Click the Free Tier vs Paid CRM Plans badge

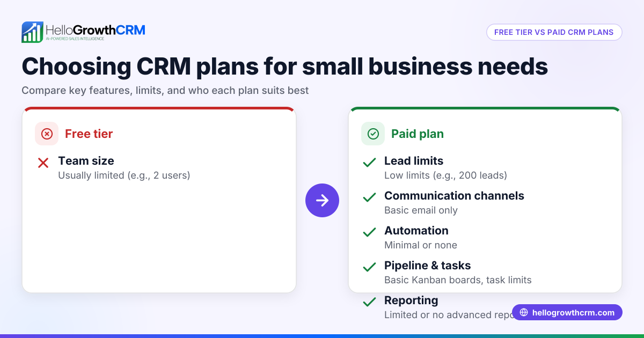[x=554, y=32]
